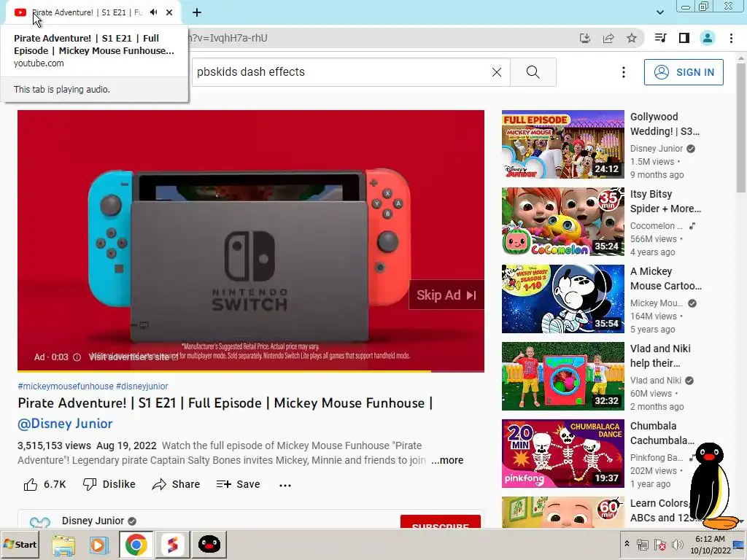Image resolution: width=747 pixels, height=560 pixels.
Task: Click the install app icon in address bar
Action: (584, 38)
